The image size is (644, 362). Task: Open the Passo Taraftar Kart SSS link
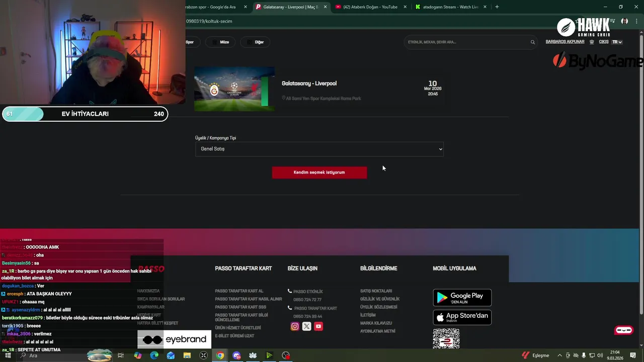[x=240, y=307]
